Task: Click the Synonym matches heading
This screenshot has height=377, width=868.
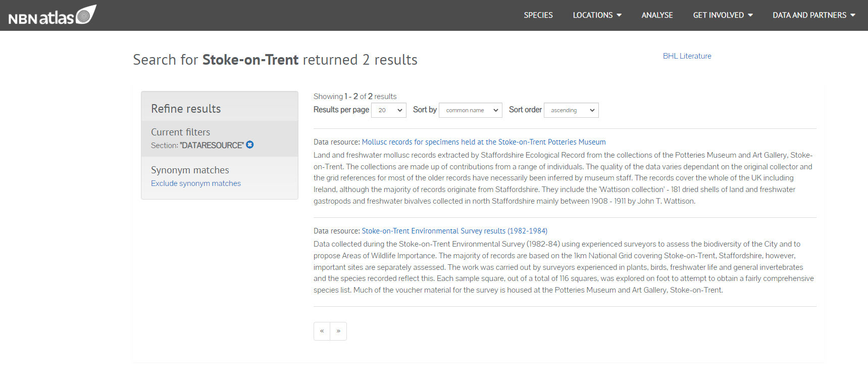Action: pos(190,170)
